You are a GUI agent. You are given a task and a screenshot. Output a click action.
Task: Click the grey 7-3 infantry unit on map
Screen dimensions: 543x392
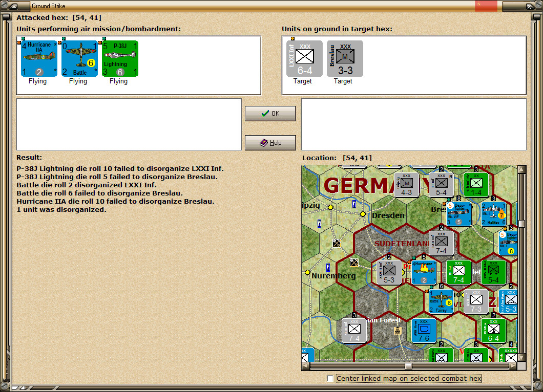tap(476, 302)
